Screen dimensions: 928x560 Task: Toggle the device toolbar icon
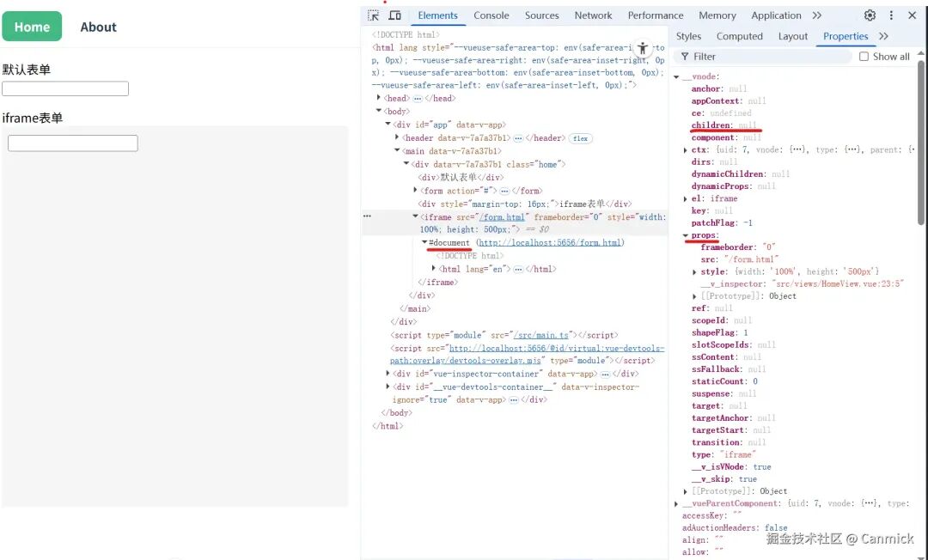pos(394,15)
